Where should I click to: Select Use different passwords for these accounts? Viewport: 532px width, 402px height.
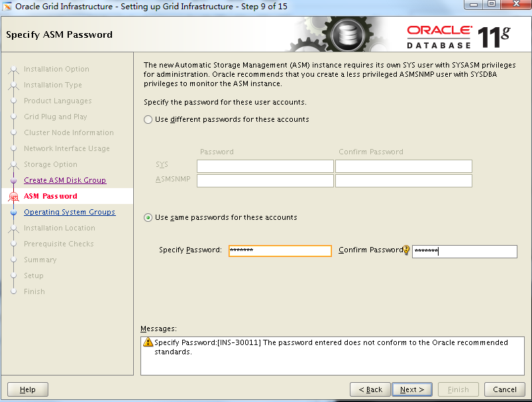(x=148, y=119)
